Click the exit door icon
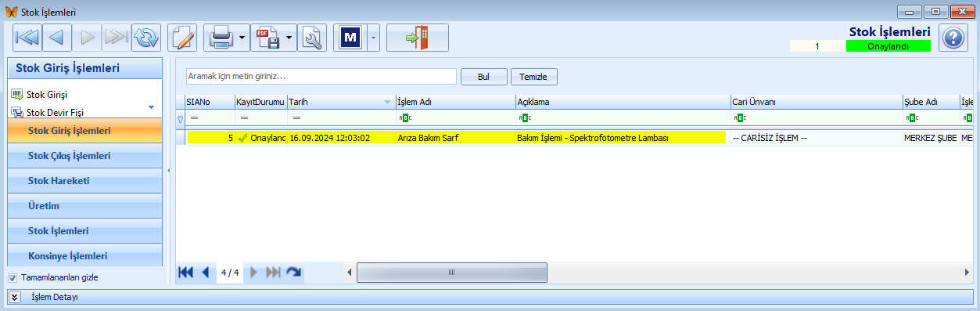 pyautogui.click(x=418, y=37)
